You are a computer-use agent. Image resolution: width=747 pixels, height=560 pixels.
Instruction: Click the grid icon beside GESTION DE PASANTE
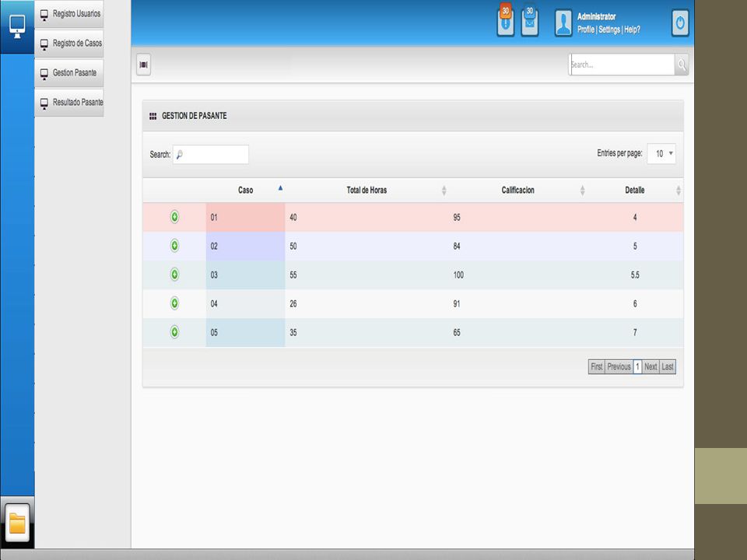153,116
